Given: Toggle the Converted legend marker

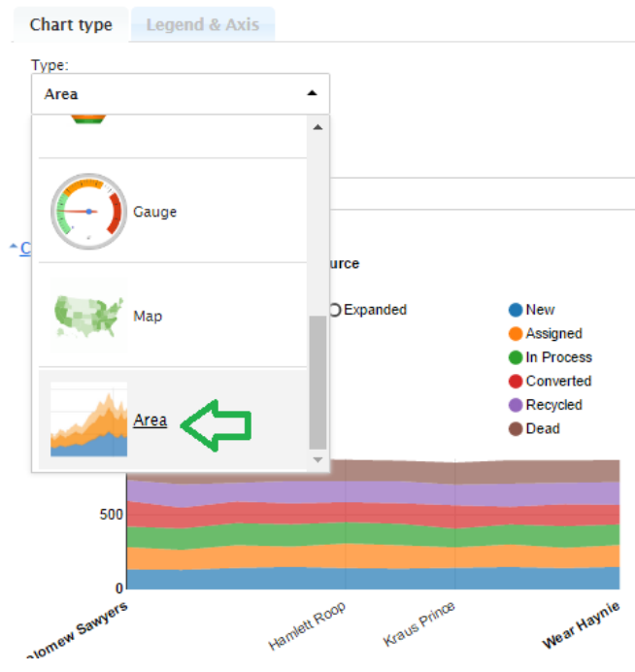Looking at the screenshot, I should (516, 381).
